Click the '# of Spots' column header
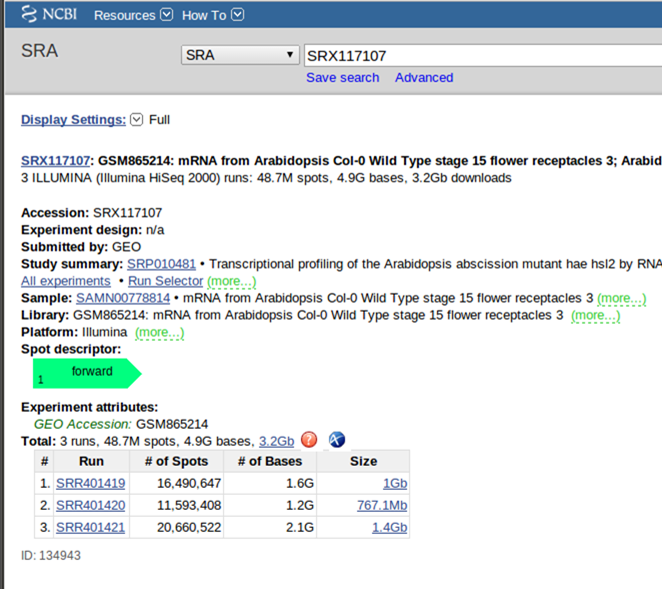This screenshot has width=662, height=589. point(176,461)
